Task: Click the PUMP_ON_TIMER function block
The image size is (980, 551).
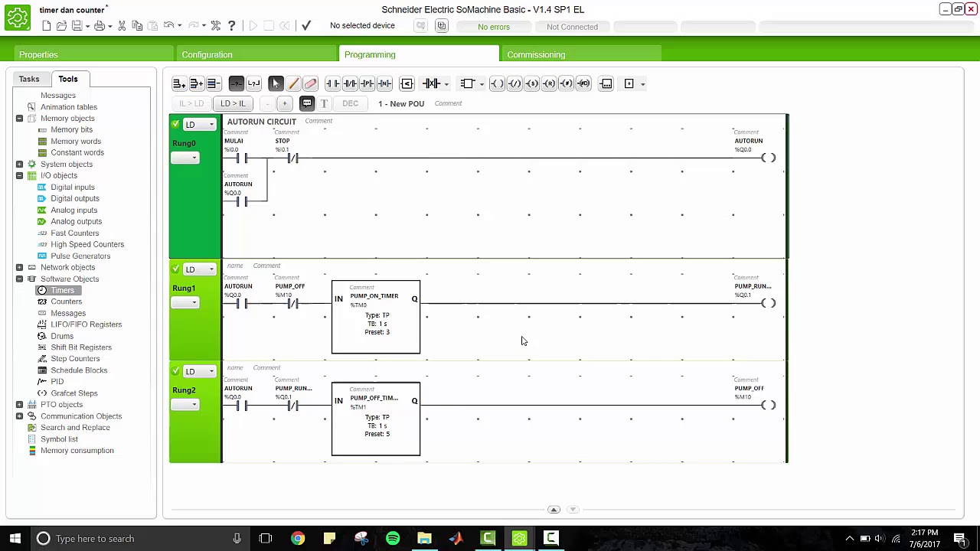Action: (x=376, y=317)
